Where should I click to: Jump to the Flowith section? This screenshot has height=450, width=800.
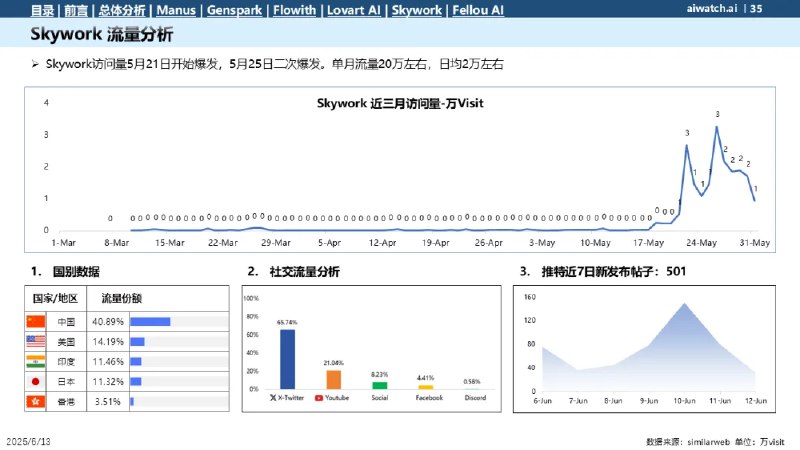(294, 10)
